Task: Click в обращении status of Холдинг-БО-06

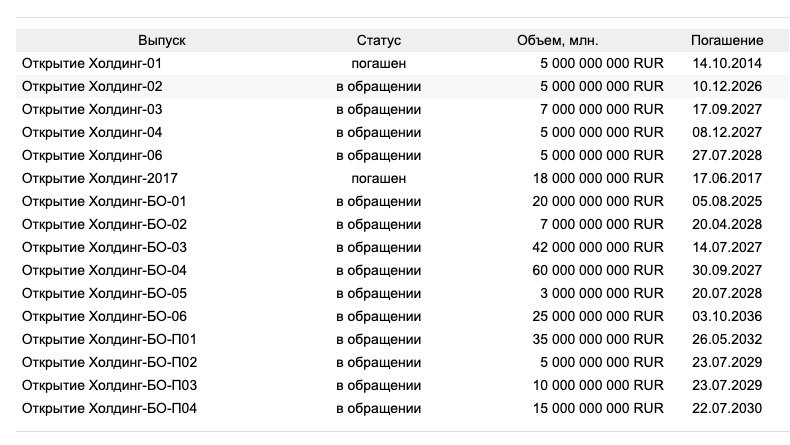Action: pos(378,316)
